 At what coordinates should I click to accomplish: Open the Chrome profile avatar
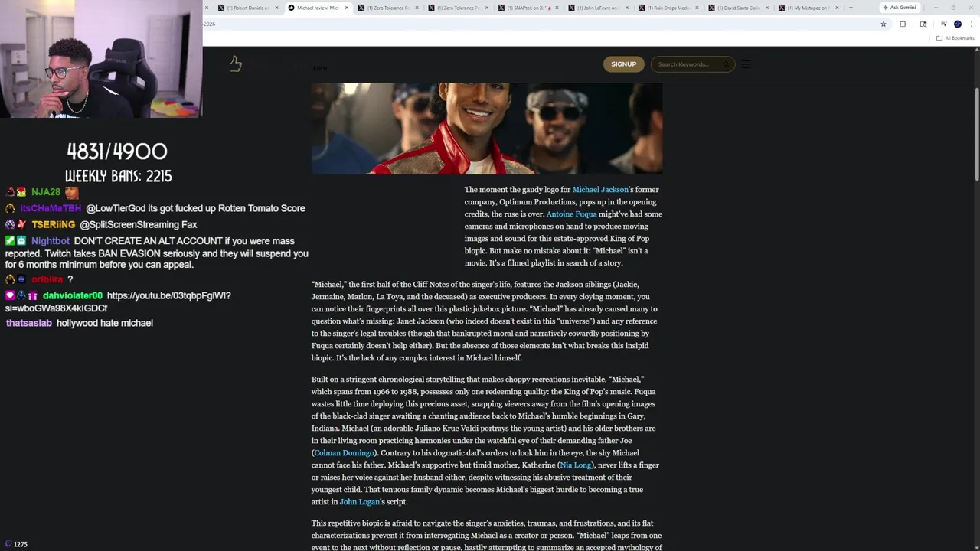(x=958, y=24)
